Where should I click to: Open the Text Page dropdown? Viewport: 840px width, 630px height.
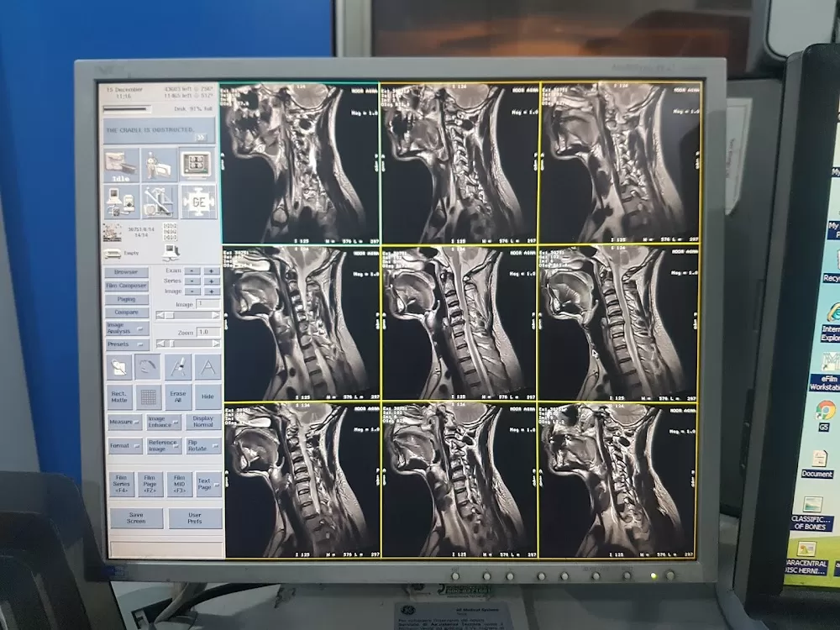(207, 485)
